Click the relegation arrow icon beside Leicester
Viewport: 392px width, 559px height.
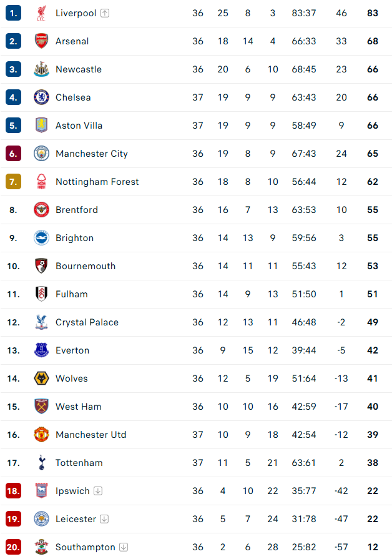(104, 519)
